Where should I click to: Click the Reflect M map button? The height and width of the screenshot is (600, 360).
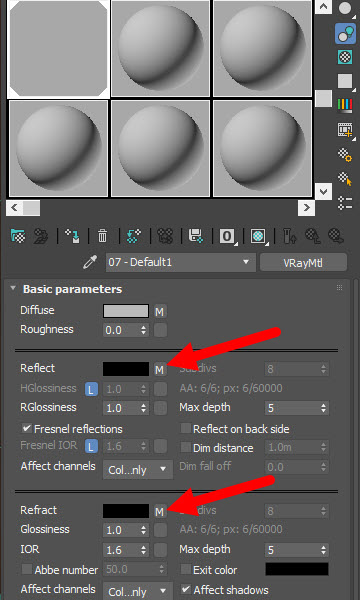[x=160, y=370]
